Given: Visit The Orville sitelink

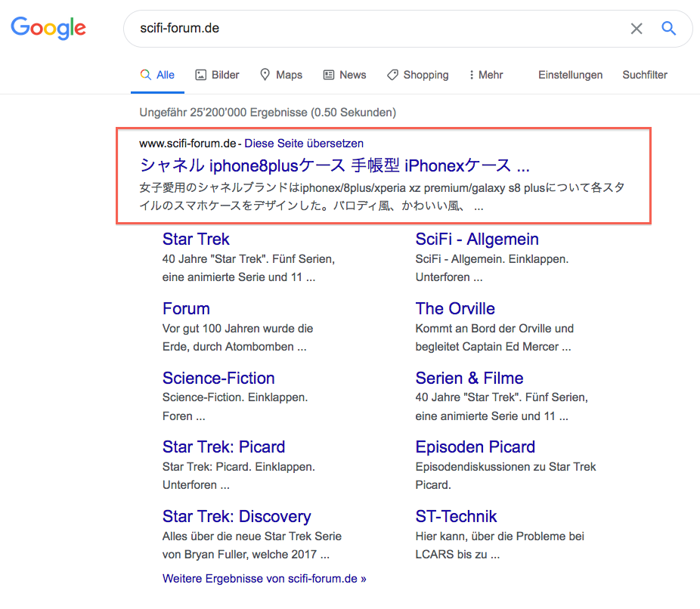Looking at the screenshot, I should click(x=455, y=309).
